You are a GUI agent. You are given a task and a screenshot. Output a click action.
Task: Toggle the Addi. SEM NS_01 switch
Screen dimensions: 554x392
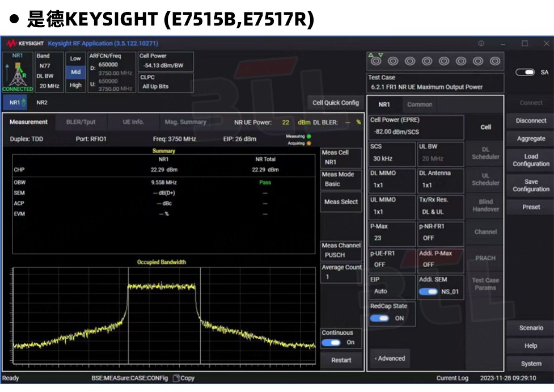click(428, 292)
